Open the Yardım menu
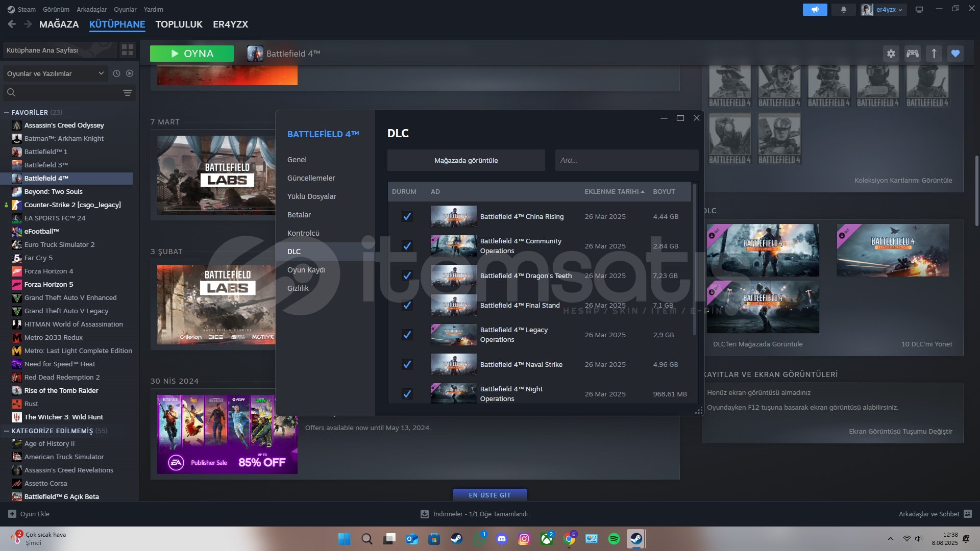Screen dimensions: 980x551 [153, 9]
